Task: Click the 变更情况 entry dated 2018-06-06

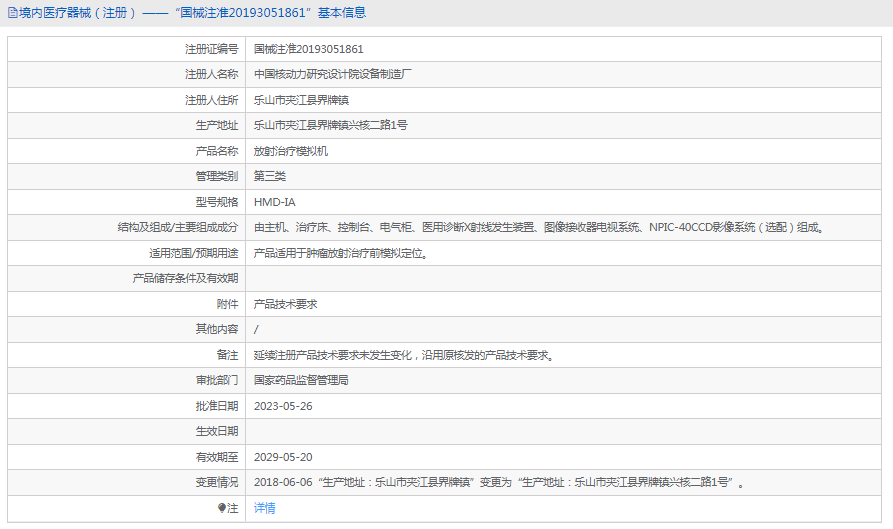Action: point(498,482)
